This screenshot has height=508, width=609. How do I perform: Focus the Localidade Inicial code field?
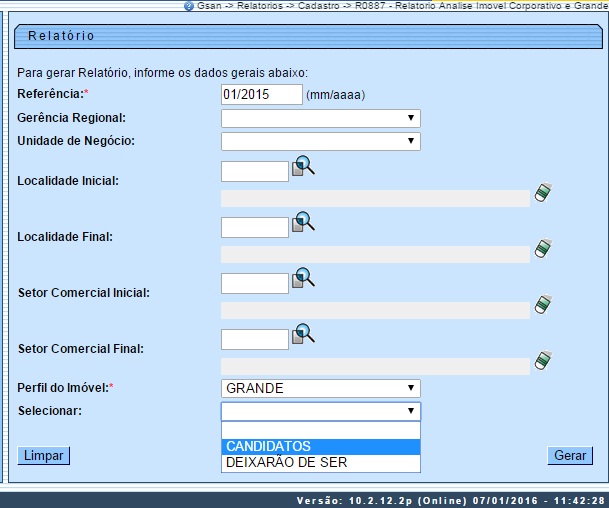pyautogui.click(x=255, y=172)
